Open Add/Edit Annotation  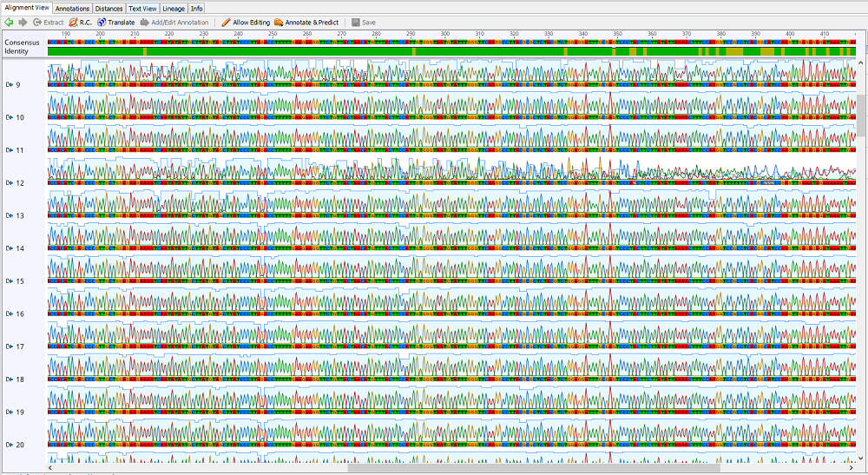pyautogui.click(x=174, y=22)
